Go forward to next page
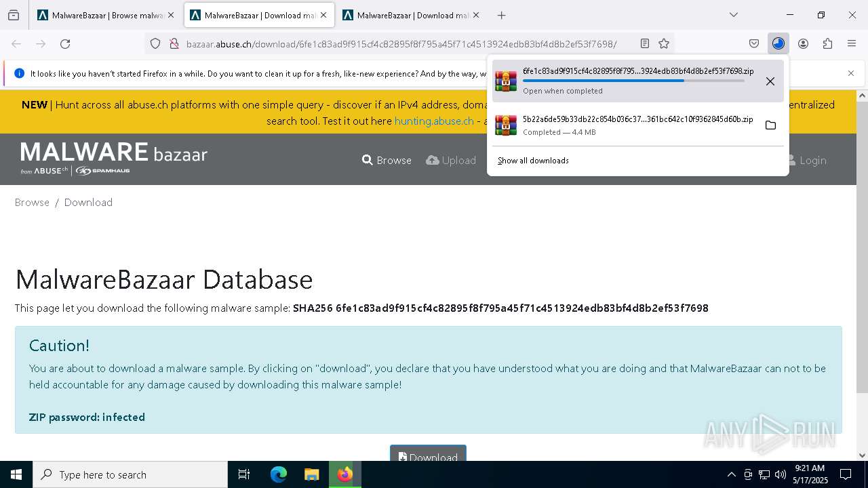 tap(41, 43)
